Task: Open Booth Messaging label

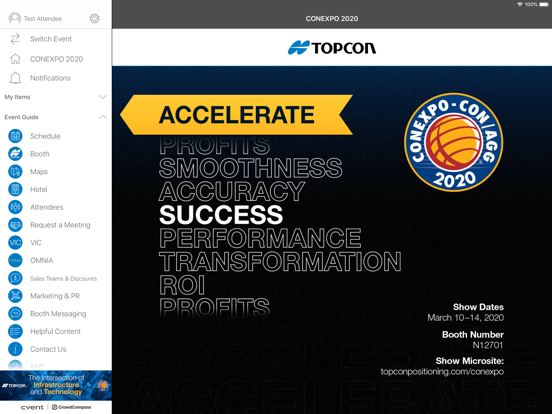Action: click(x=58, y=314)
